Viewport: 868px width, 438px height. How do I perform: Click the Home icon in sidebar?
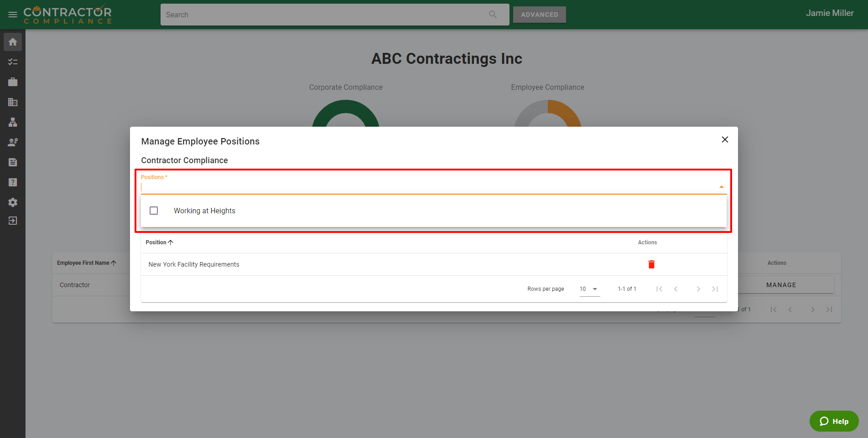pos(13,42)
